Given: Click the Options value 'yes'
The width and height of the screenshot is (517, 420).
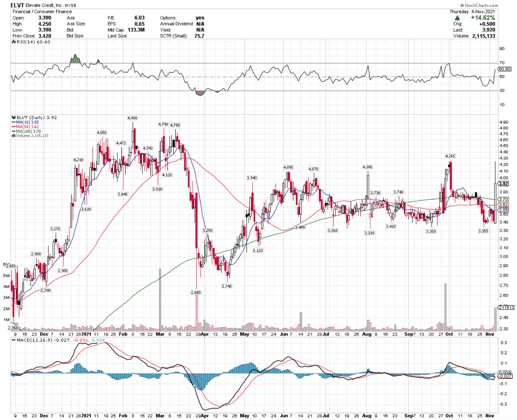Looking at the screenshot, I should (x=200, y=18).
